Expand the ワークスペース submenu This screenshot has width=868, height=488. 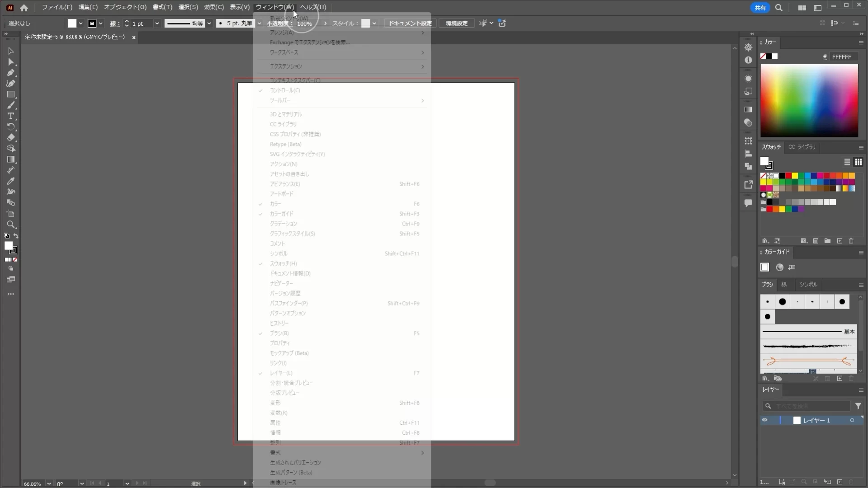tap(342, 52)
